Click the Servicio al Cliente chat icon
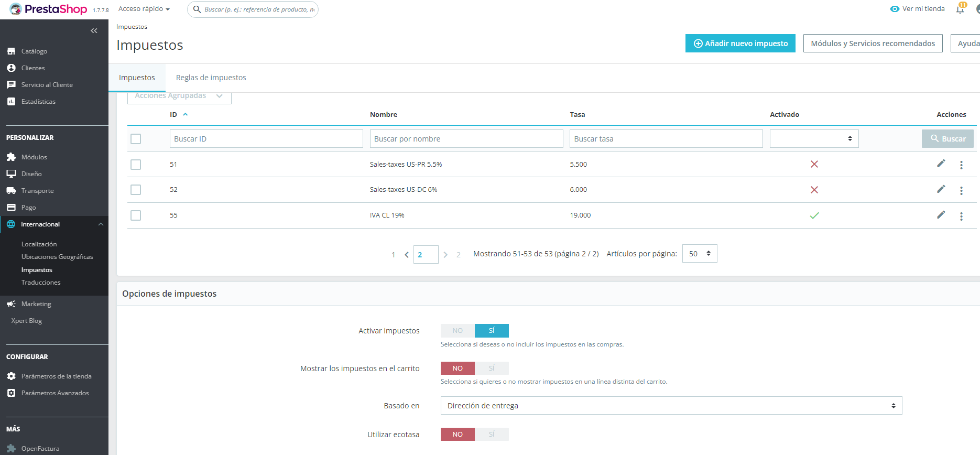Image resolution: width=980 pixels, height=455 pixels. click(11, 85)
